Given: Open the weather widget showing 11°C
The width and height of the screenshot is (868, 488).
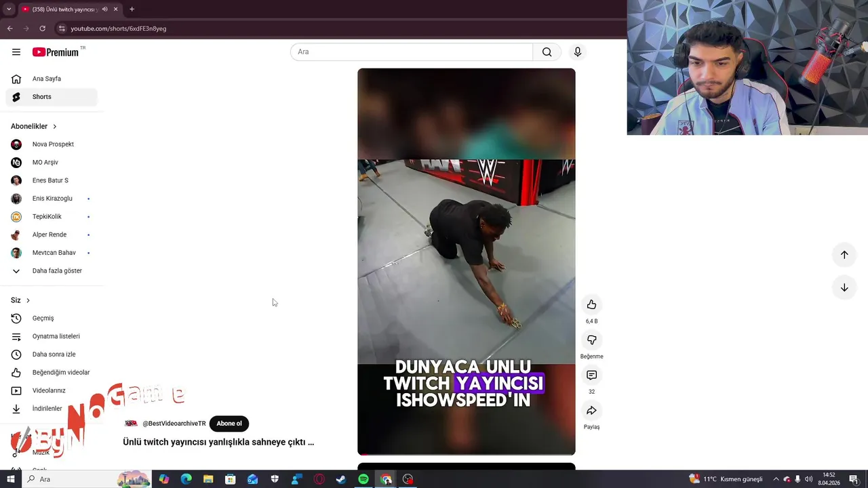Looking at the screenshot, I should [x=726, y=479].
